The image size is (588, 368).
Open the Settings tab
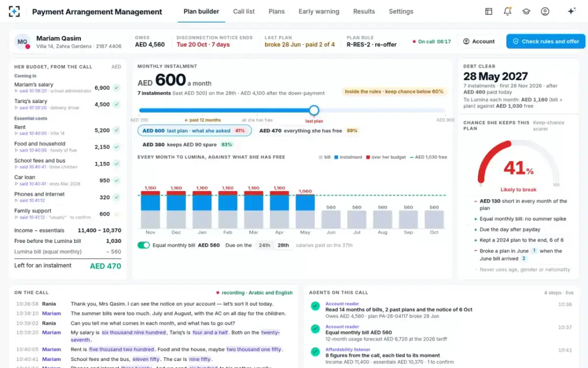(x=401, y=11)
